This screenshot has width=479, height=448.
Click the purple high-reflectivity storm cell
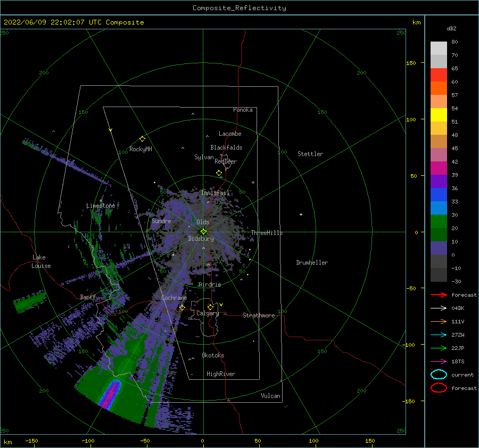[x=109, y=394]
